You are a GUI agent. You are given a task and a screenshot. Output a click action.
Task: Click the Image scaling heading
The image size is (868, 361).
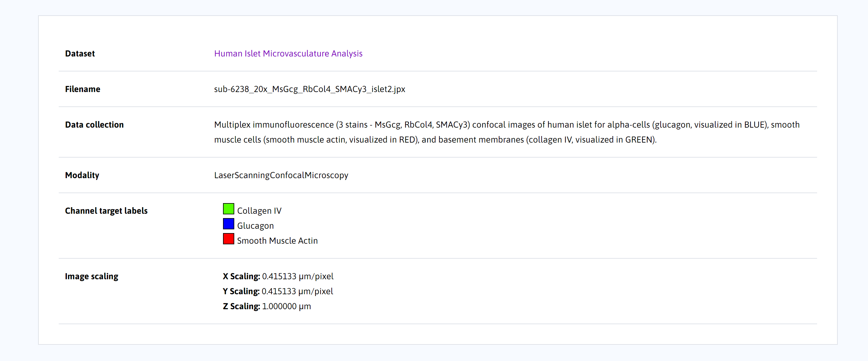(x=91, y=276)
